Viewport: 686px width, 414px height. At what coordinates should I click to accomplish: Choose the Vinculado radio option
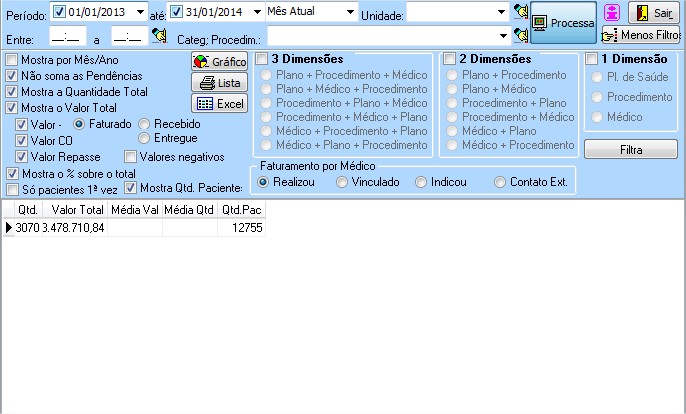point(342,182)
